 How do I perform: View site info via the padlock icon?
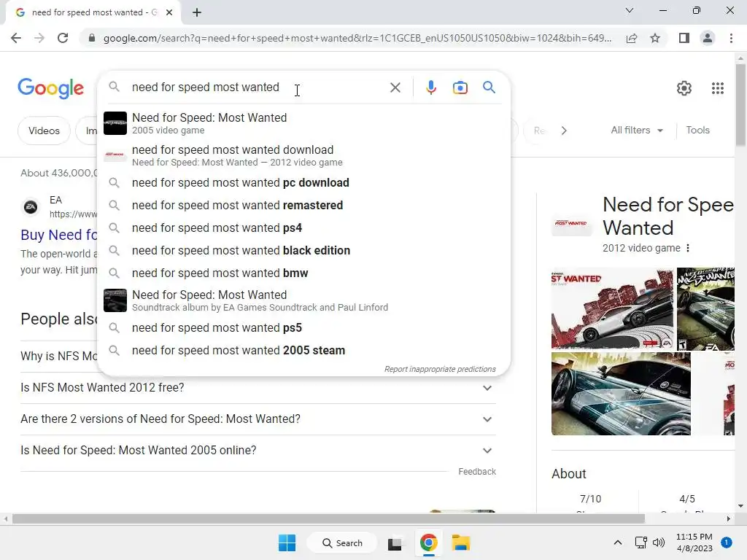92,38
